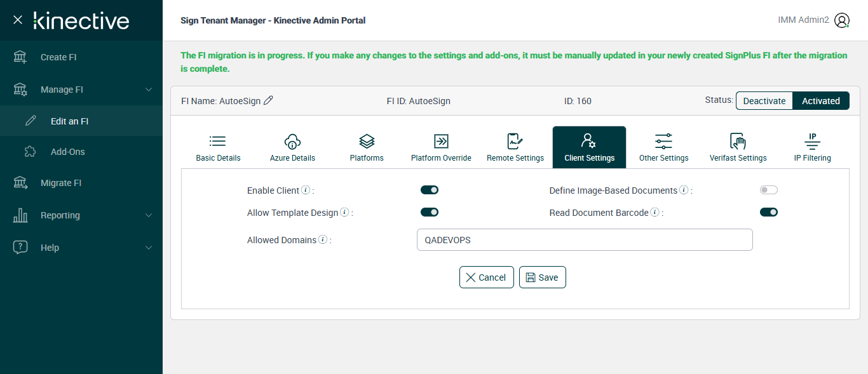Open Create FI in the sidebar
Screen dimensions: 868x374
(81, 57)
